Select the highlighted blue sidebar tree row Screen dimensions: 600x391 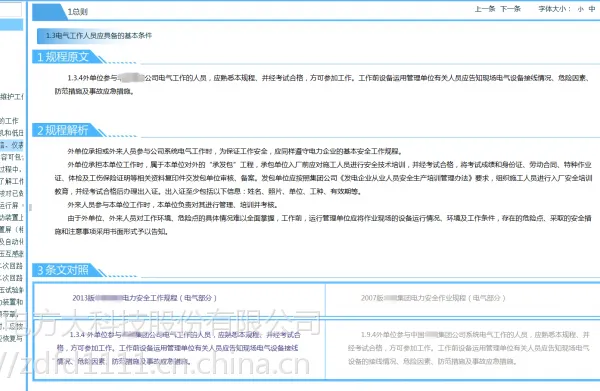(11, 145)
